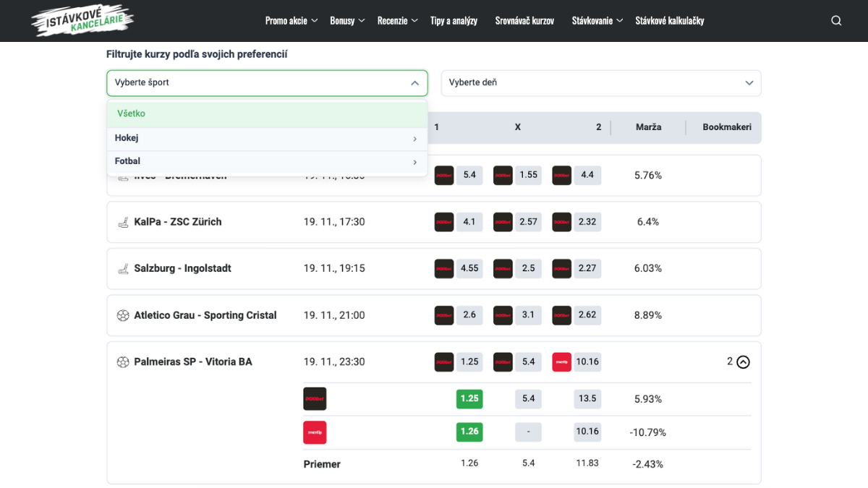
Task: Open Stávkové kalkulačky link
Action: click(x=670, y=21)
